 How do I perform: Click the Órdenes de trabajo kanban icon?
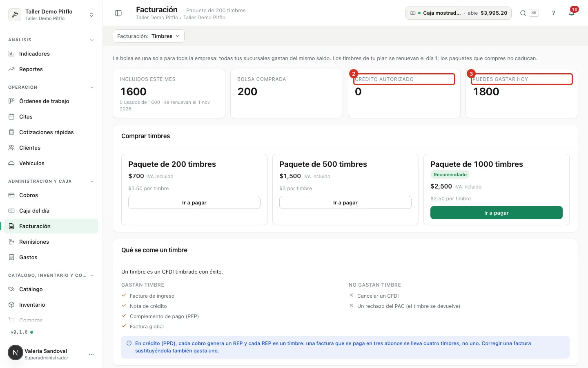(11, 101)
